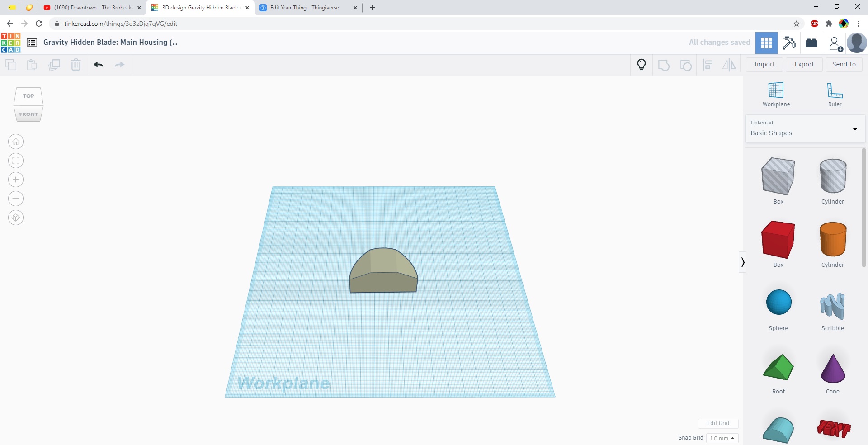Click the Copy icon in toolbar

tap(11, 65)
